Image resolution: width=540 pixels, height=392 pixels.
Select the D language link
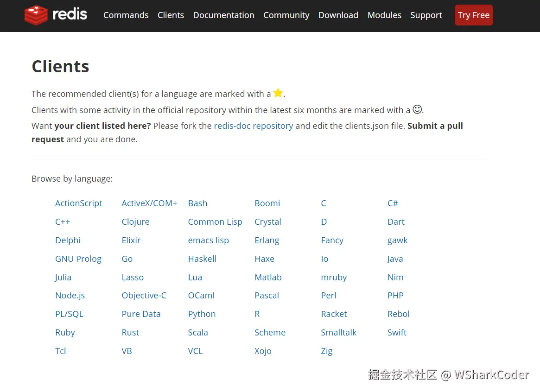click(324, 222)
